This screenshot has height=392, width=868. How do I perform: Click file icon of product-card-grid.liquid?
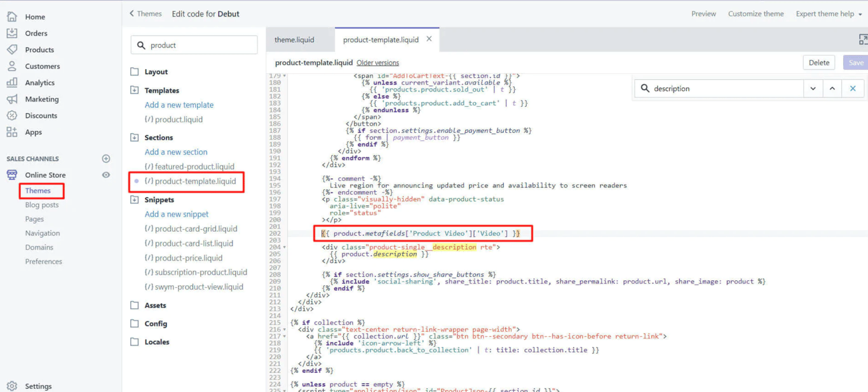click(x=149, y=229)
